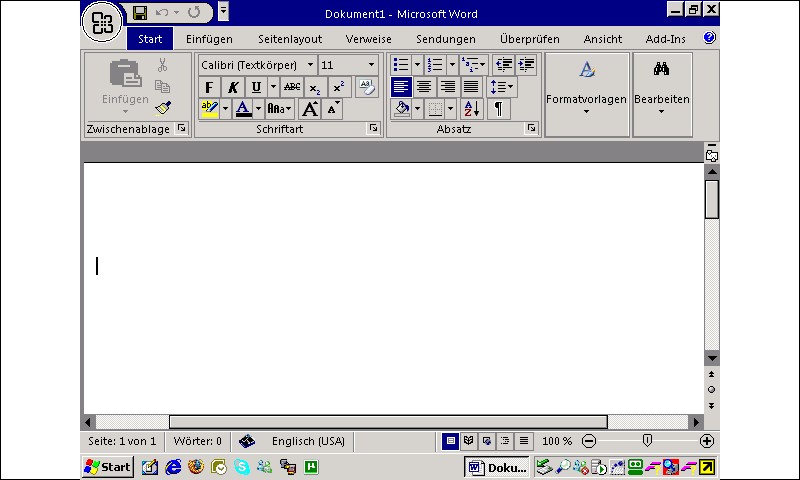Justify the paragraph text
The image size is (800, 480).
click(x=471, y=87)
